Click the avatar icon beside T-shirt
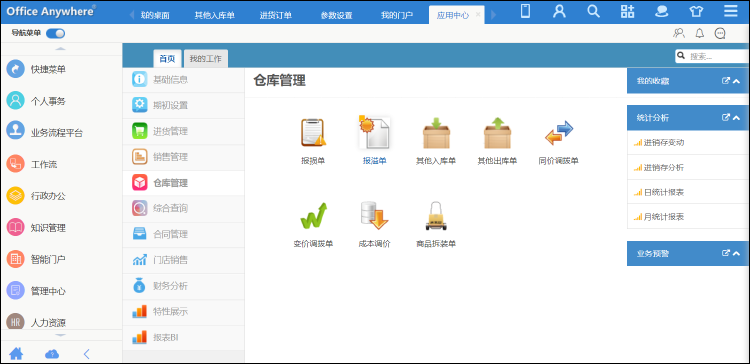 coord(662,11)
